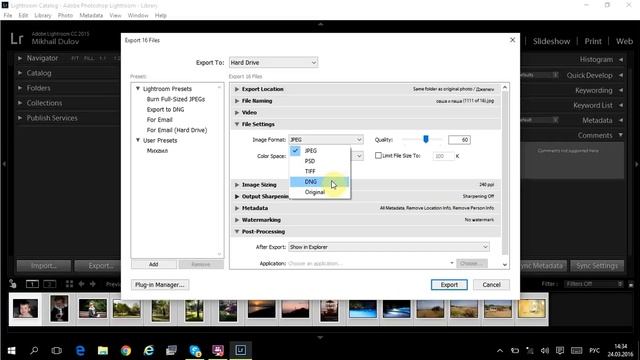640x360 pixels.
Task: Expand the Folders panel
Action: point(20,88)
